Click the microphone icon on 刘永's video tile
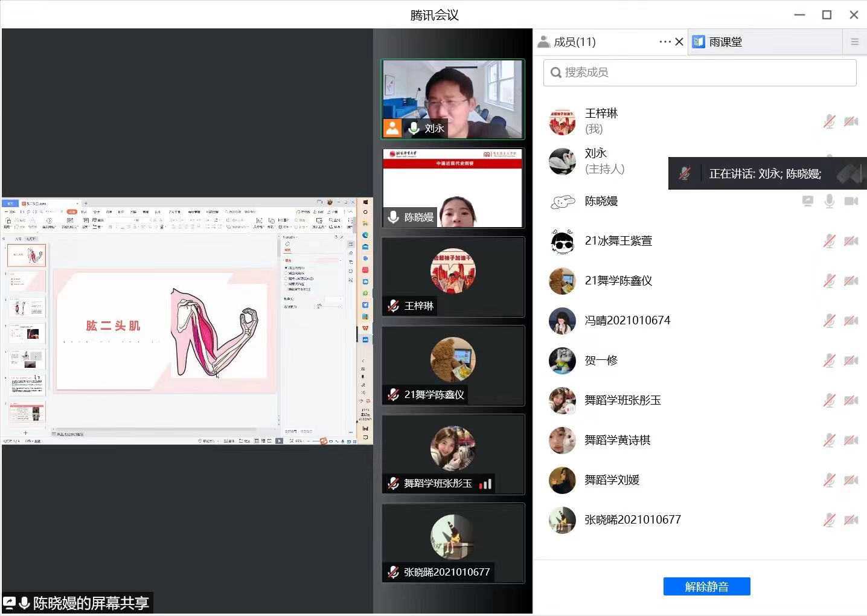The height and width of the screenshot is (616, 867). 413,127
